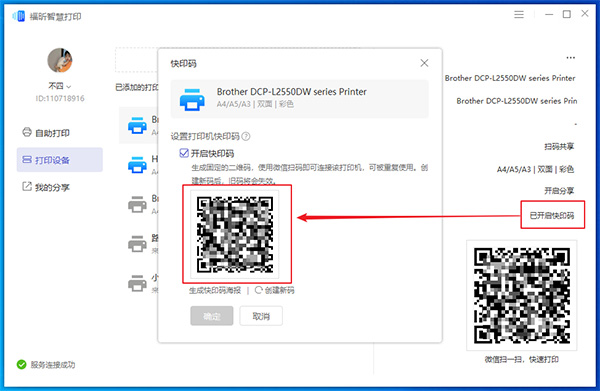This screenshot has height=391, width=600.
Task: Click Brother DCP-L2550DW series Printer name in dialog
Action: pyautogui.click(x=292, y=92)
